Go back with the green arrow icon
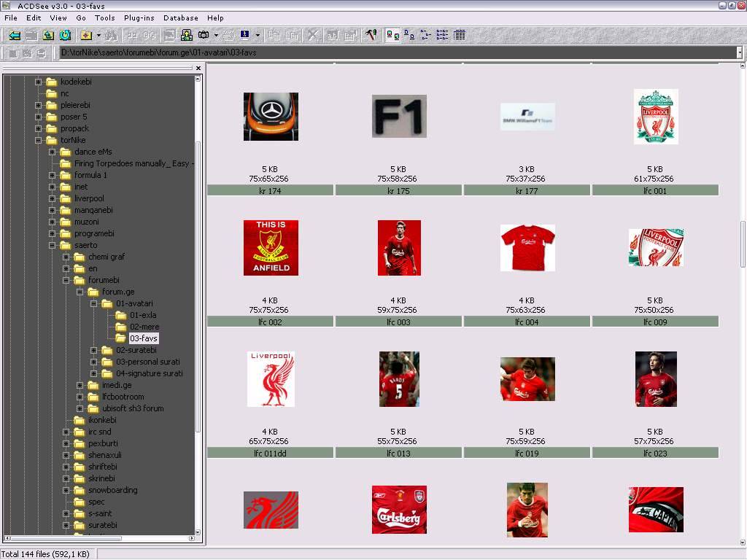Viewport: 747px width, 560px height. 15,35
